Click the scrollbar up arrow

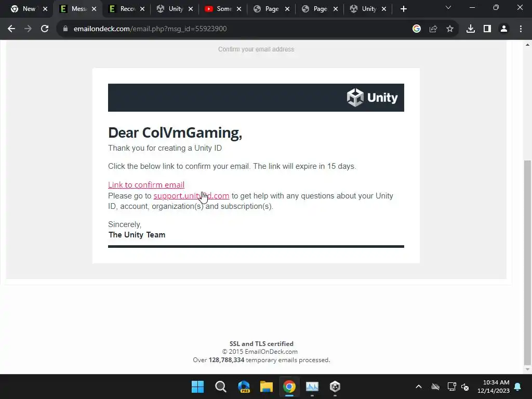point(527,45)
